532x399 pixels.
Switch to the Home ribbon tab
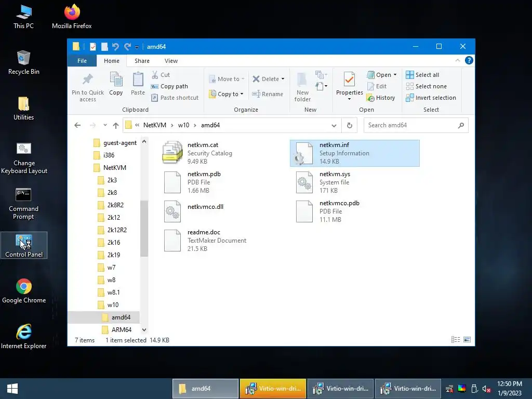(112, 61)
